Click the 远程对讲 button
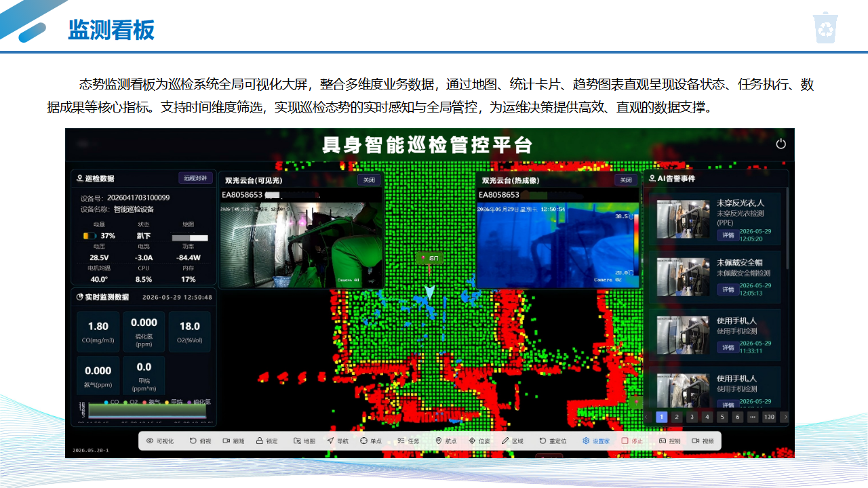868x488 pixels. coord(196,178)
